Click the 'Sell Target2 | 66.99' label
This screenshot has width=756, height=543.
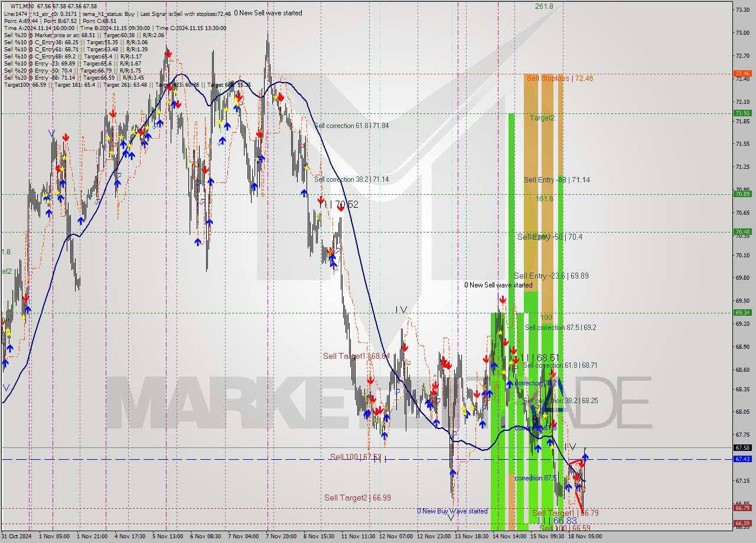coord(357,498)
